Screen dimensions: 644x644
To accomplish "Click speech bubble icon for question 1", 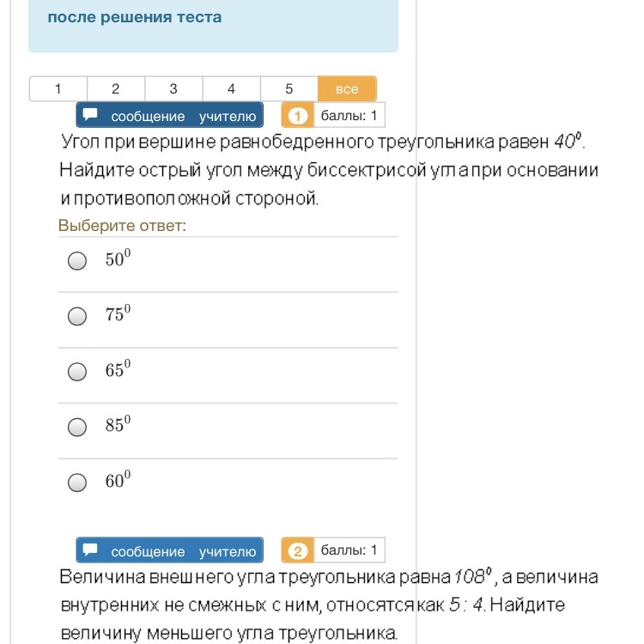I will (90, 114).
